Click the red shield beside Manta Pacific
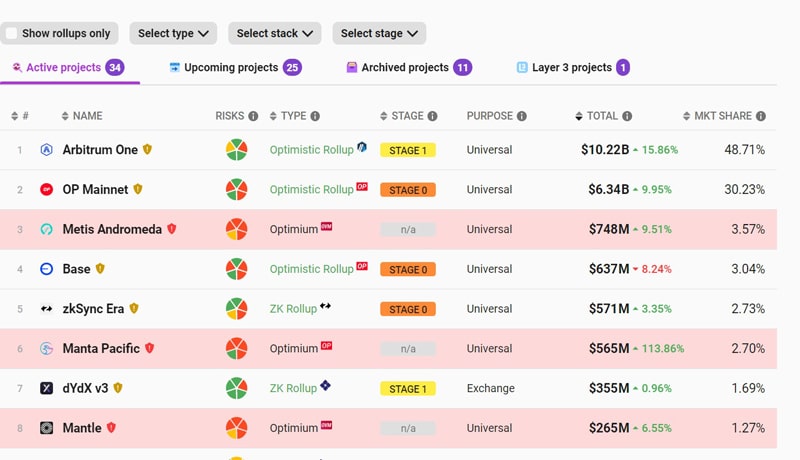The height and width of the screenshot is (460, 800). tap(149, 348)
